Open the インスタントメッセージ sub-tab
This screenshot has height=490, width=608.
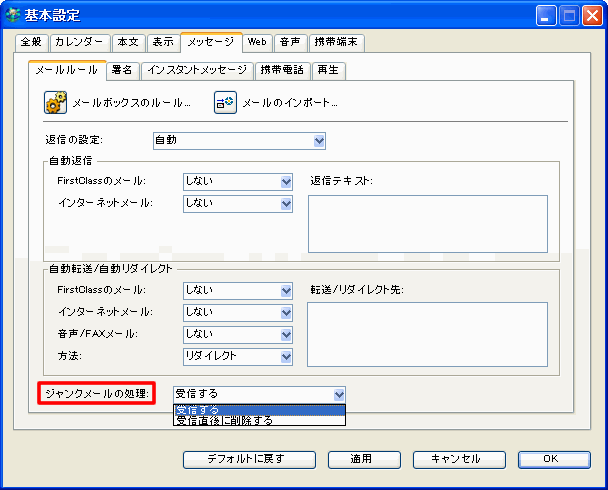[196, 70]
